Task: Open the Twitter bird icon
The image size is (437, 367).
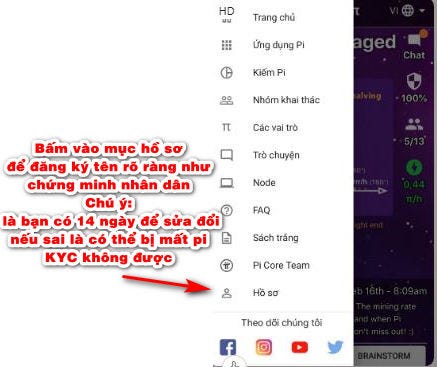Action: (x=335, y=347)
